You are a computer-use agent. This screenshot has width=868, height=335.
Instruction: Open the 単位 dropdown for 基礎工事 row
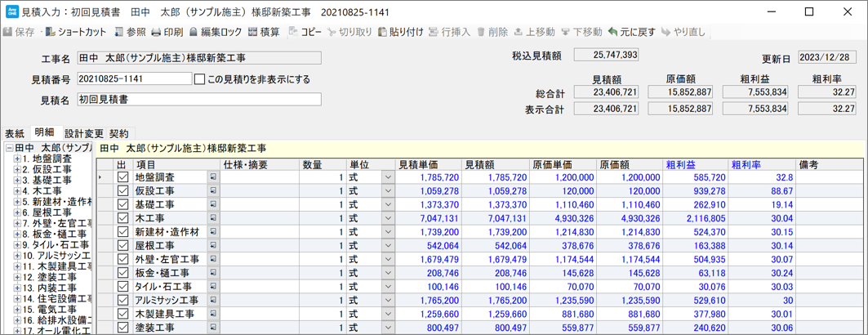[x=388, y=205]
